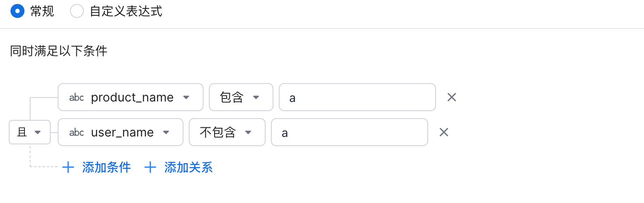Open the 且 logical relation dropdown
The image size is (644, 203).
[29, 132]
